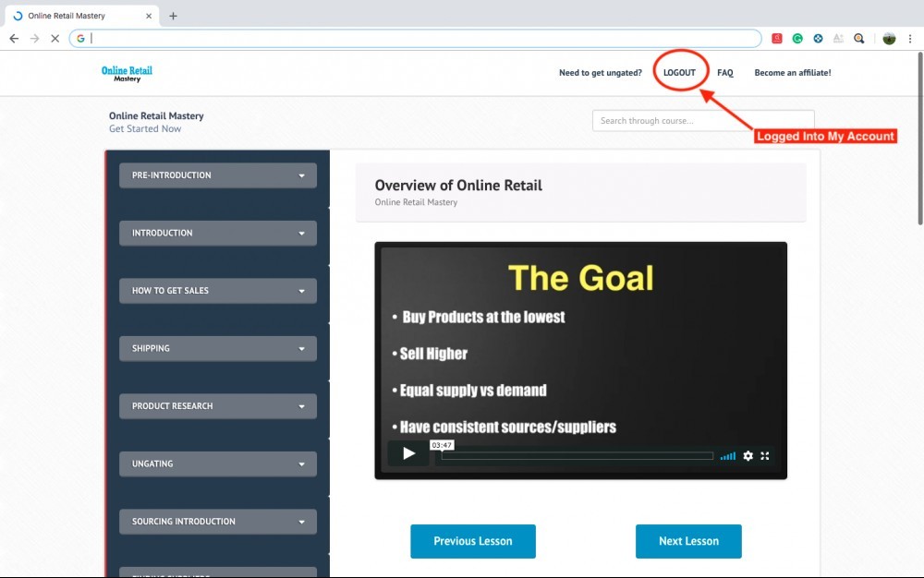Click the Overview of Online Retail heading
924x578 pixels.
[x=458, y=186]
